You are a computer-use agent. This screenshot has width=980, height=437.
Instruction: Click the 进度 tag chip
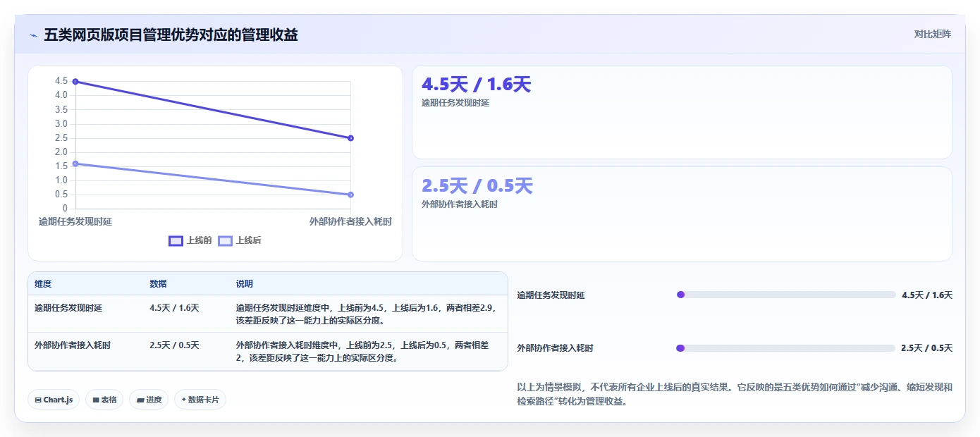tap(149, 400)
